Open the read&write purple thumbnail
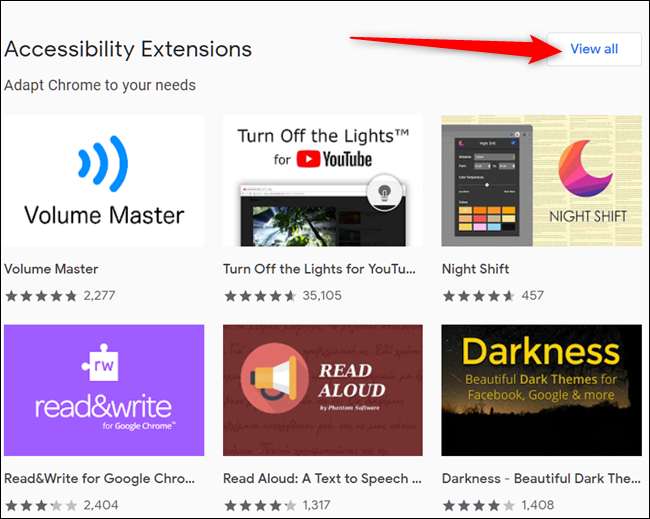The height and width of the screenshot is (519, 650). [104, 390]
